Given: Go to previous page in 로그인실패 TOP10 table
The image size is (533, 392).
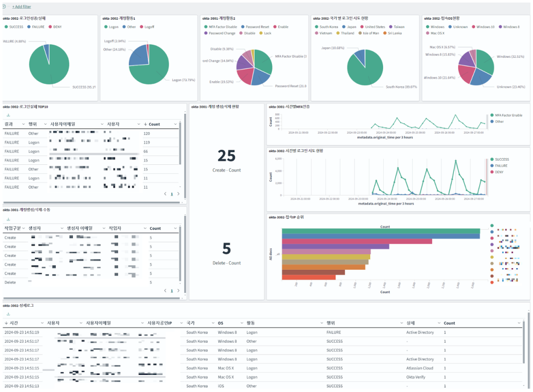Looking at the screenshot, I should tap(165, 194).
